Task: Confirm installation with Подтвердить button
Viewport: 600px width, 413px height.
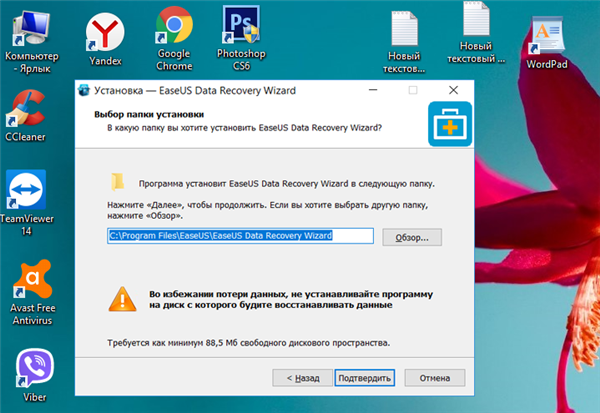Action: pyautogui.click(x=364, y=378)
